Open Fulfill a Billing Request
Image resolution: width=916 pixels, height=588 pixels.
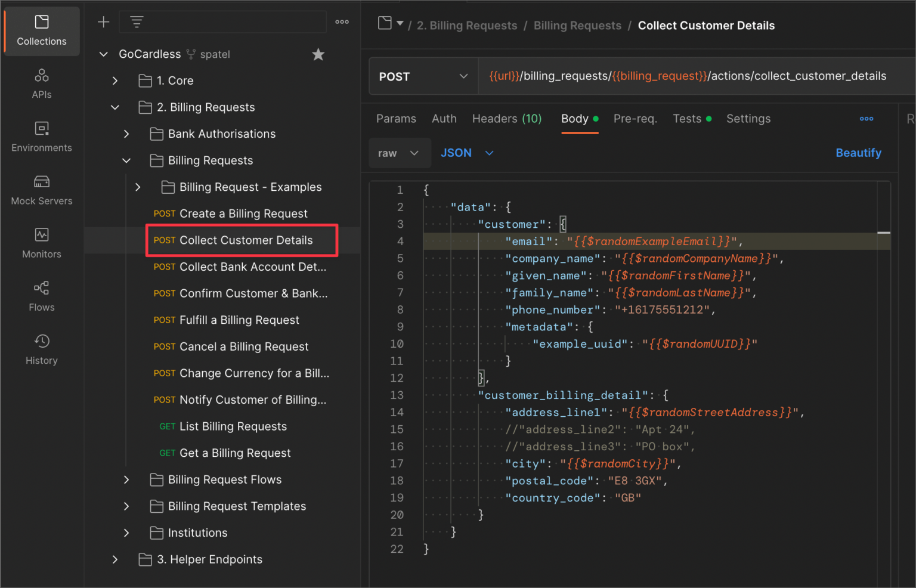pyautogui.click(x=226, y=320)
